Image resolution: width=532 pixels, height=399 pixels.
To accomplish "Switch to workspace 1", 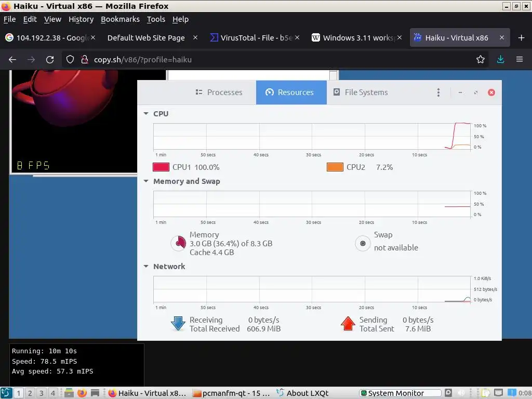I will [19, 393].
